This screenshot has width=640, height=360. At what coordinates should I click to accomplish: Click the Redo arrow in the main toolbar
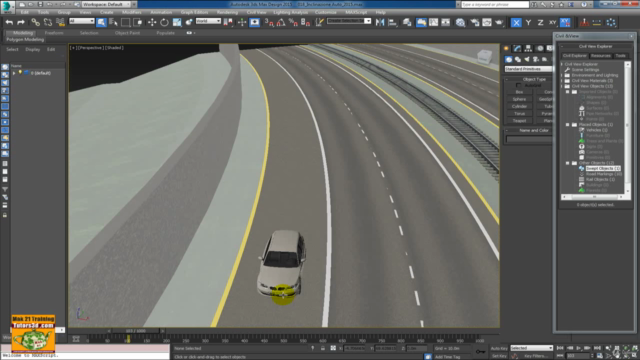[21, 22]
